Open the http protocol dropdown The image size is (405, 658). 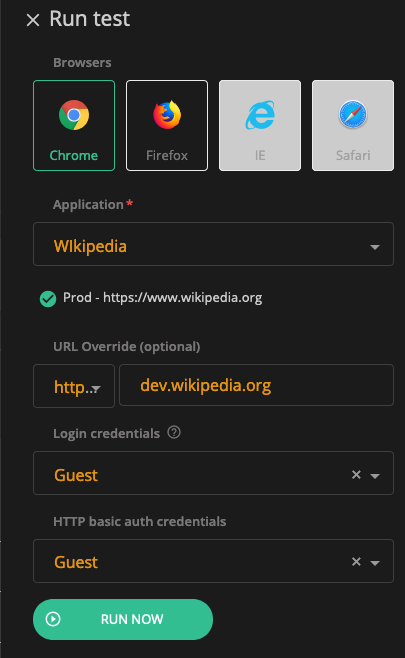tap(74, 386)
